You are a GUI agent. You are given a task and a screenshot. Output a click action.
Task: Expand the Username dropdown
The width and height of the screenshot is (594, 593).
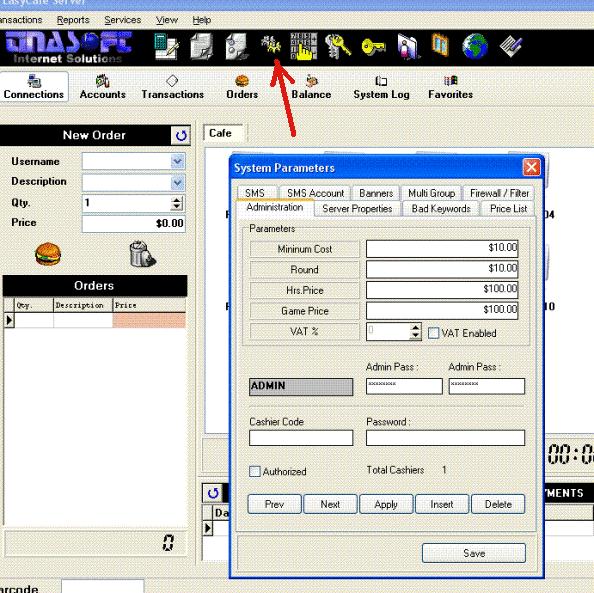click(x=177, y=161)
